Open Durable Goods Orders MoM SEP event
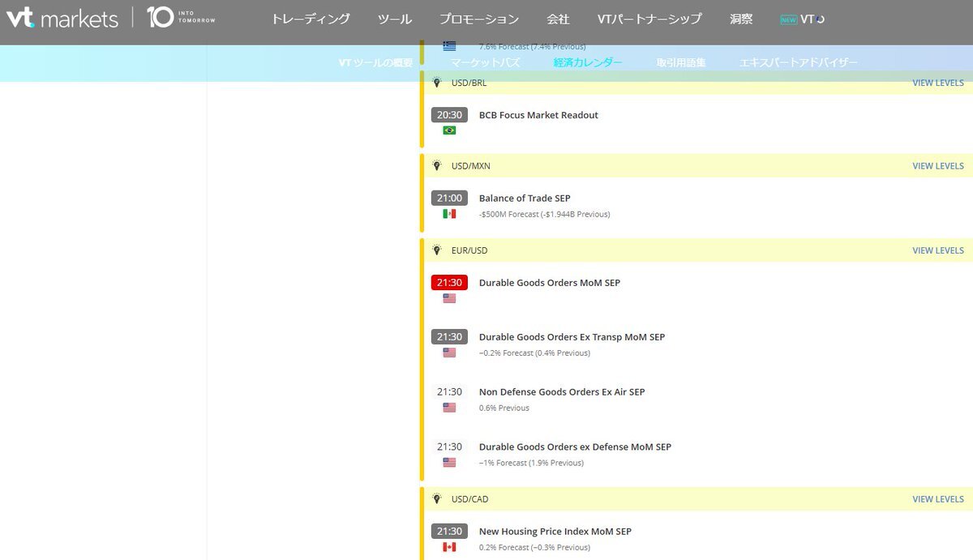Image resolution: width=973 pixels, height=560 pixels. tap(549, 283)
